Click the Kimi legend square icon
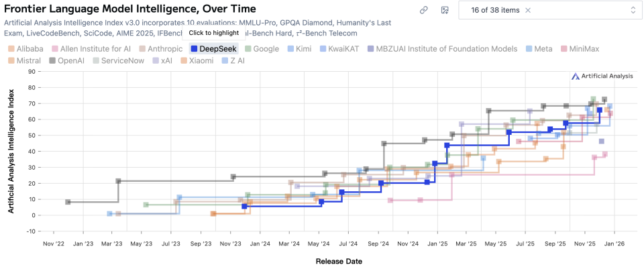This screenshot has width=644, height=267. click(x=290, y=49)
